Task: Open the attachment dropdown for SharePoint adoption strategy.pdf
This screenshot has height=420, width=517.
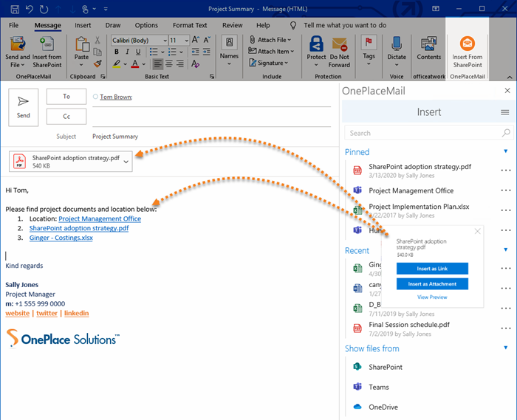Action: [126, 162]
